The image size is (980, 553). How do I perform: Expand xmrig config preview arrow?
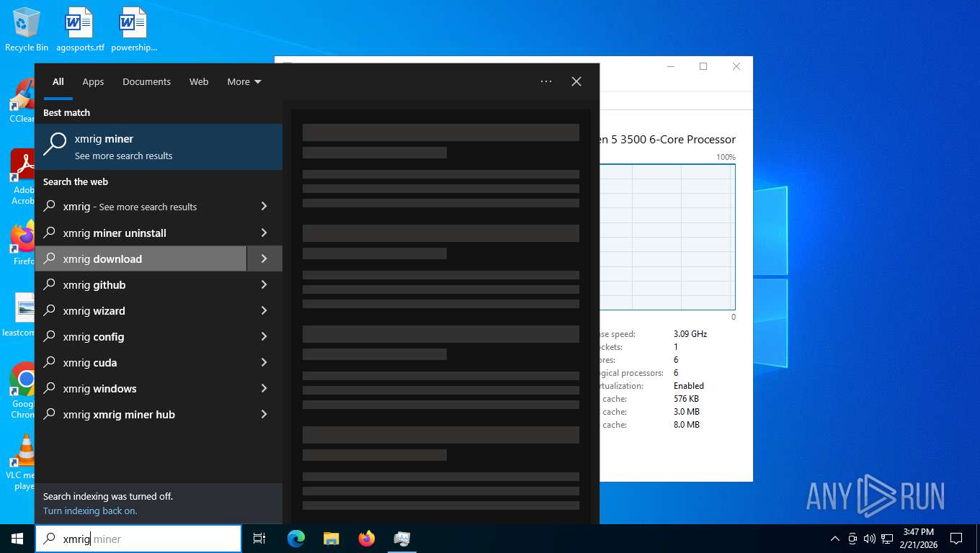[x=264, y=336]
